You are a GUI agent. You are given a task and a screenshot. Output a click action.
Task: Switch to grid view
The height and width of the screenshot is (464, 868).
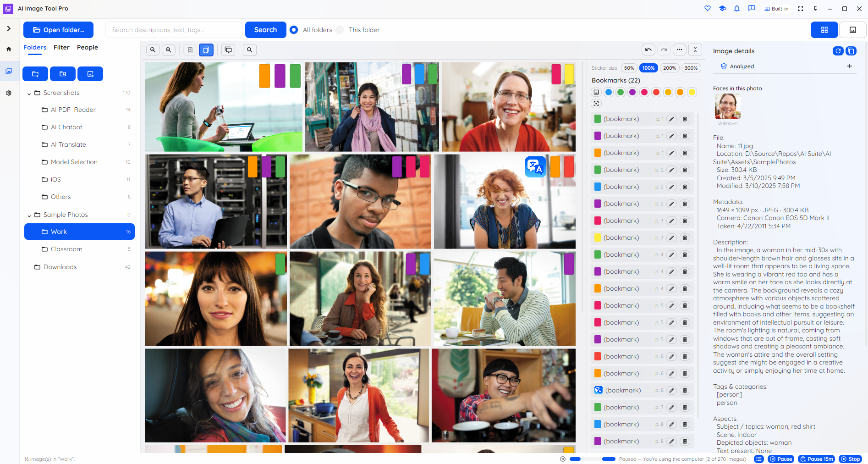pos(824,30)
